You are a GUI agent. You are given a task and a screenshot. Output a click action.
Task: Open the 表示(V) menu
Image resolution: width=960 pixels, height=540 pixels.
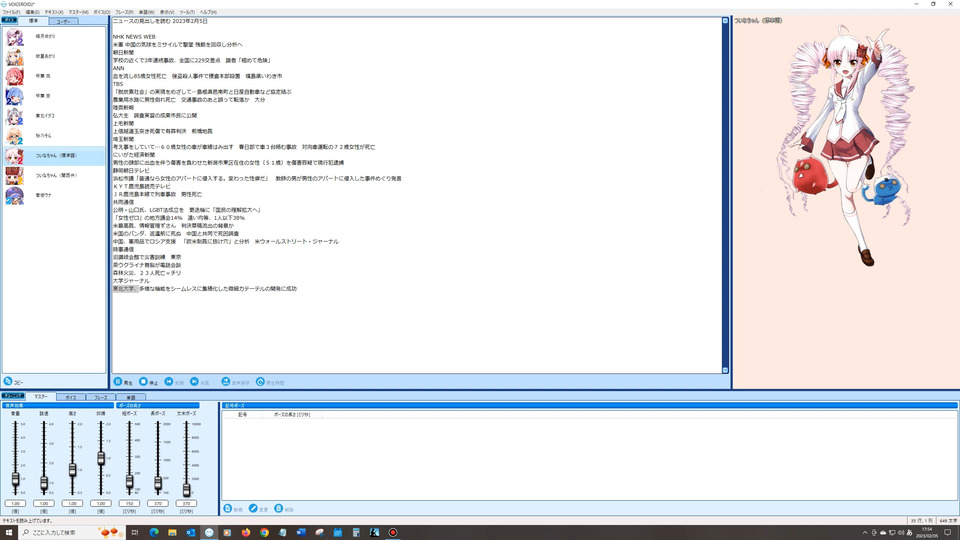(x=167, y=12)
